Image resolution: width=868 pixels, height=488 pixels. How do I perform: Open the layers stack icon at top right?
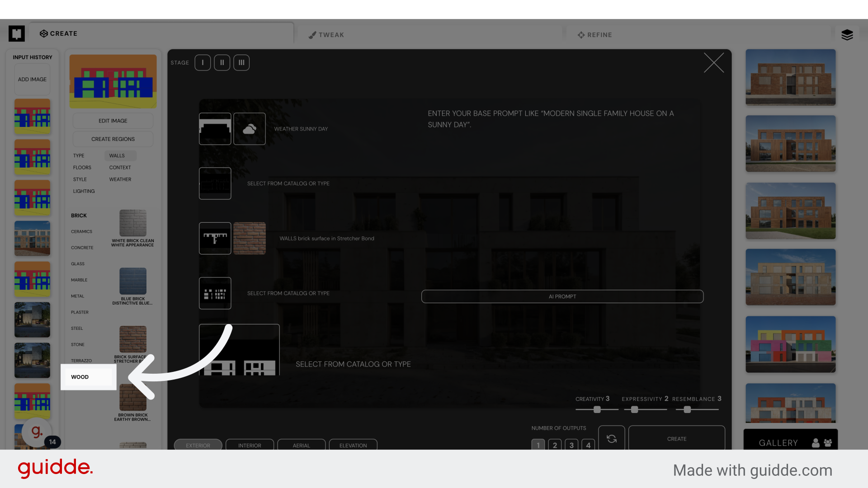(x=847, y=35)
